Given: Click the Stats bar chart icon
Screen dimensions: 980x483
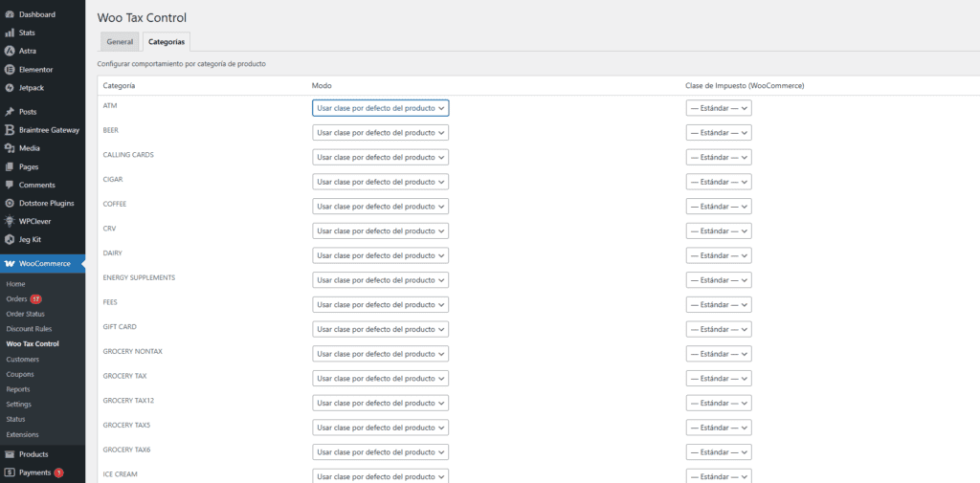Looking at the screenshot, I should pyautogui.click(x=10, y=33).
